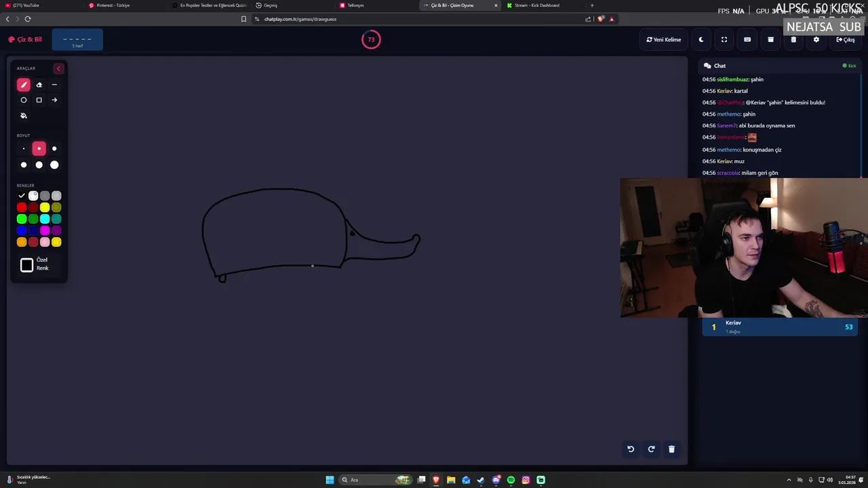
Task: Collapse the Araçlar tools panel
Action: pyautogui.click(x=58, y=68)
